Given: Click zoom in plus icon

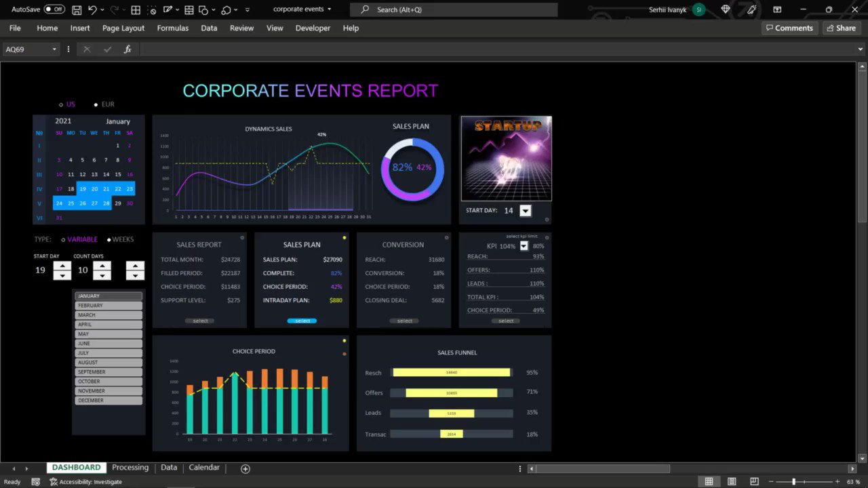Looking at the screenshot, I should coord(836,482).
